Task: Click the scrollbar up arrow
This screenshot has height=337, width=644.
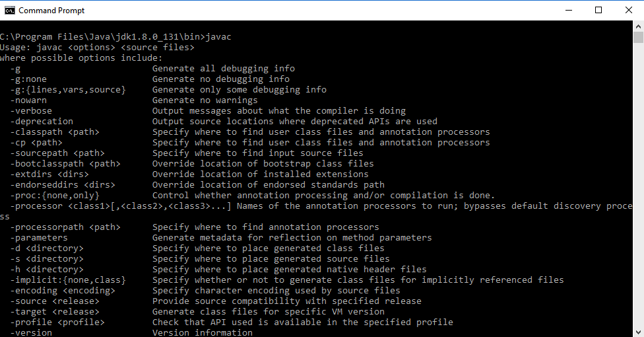Action: point(638,26)
